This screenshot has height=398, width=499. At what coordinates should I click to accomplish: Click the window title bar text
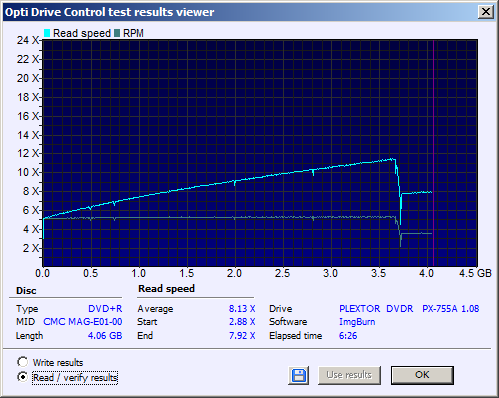pos(109,12)
